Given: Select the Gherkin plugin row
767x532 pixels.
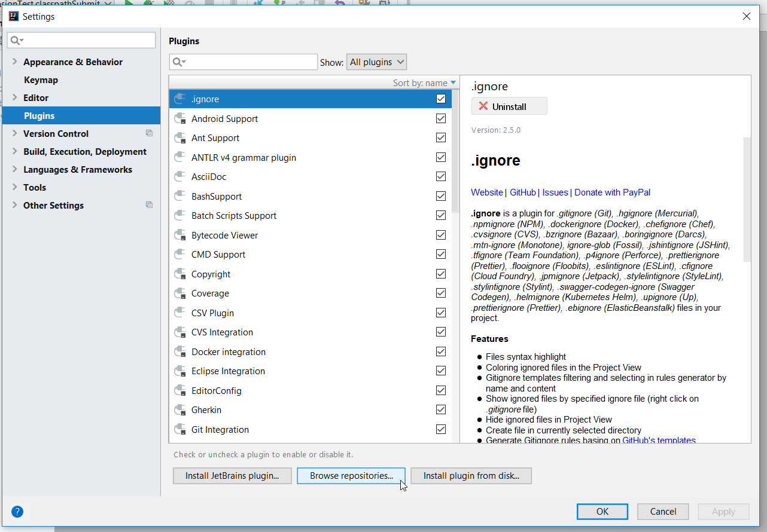Looking at the screenshot, I should coord(310,410).
